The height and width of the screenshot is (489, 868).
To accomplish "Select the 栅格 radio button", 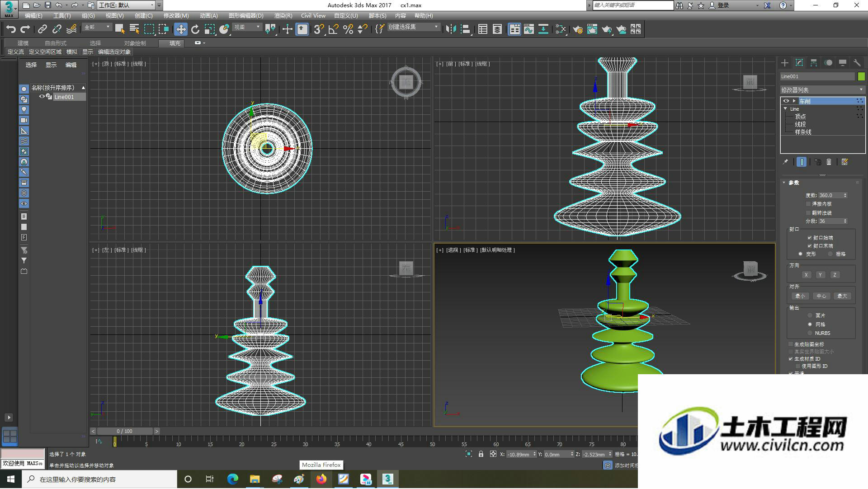I will pyautogui.click(x=830, y=254).
